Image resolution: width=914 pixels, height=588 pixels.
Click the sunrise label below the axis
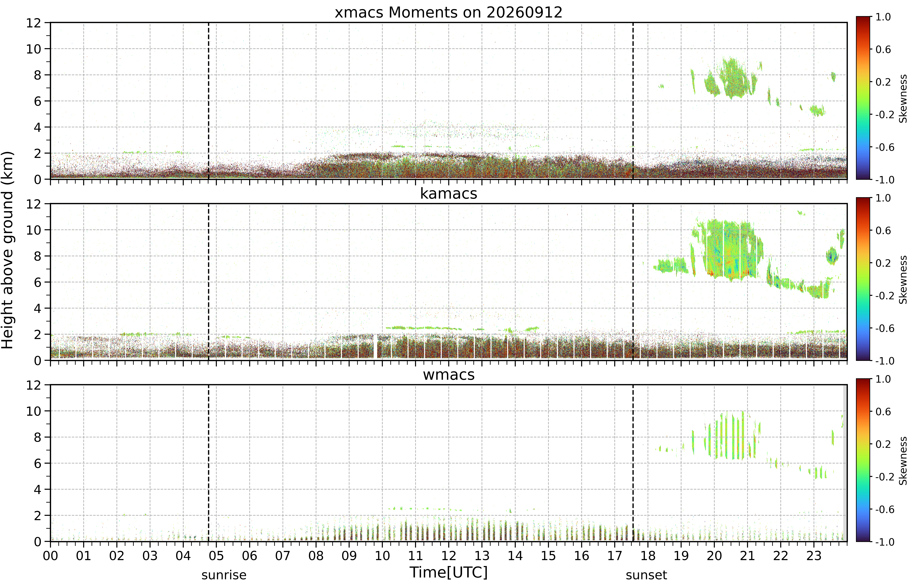pyautogui.click(x=224, y=575)
